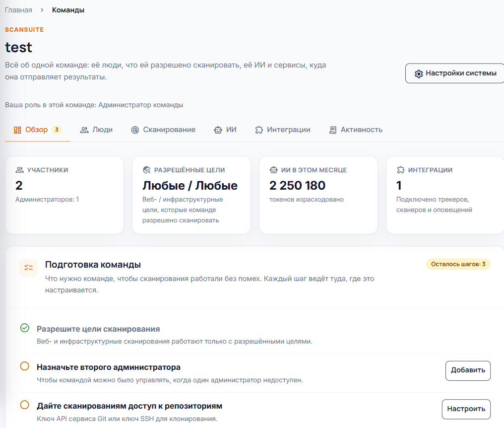Click the токенов израсходовано caption
This screenshot has height=428, width=504.
[x=307, y=200]
